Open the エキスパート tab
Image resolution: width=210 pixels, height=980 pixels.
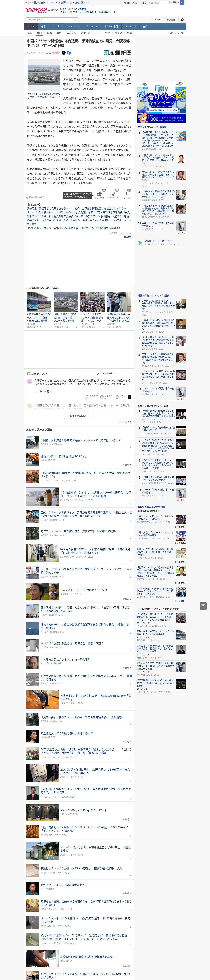pyautogui.click(x=72, y=27)
